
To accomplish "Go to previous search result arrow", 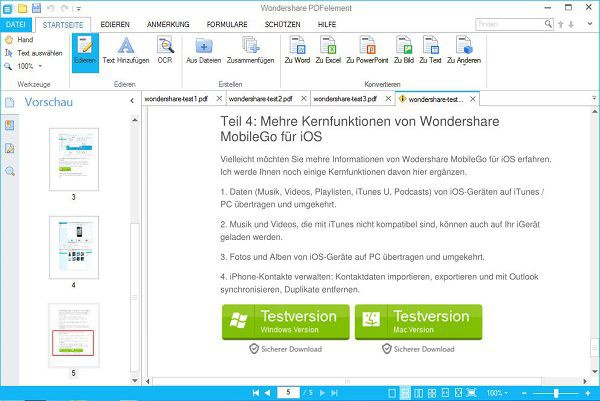I will pyautogui.click(x=561, y=24).
